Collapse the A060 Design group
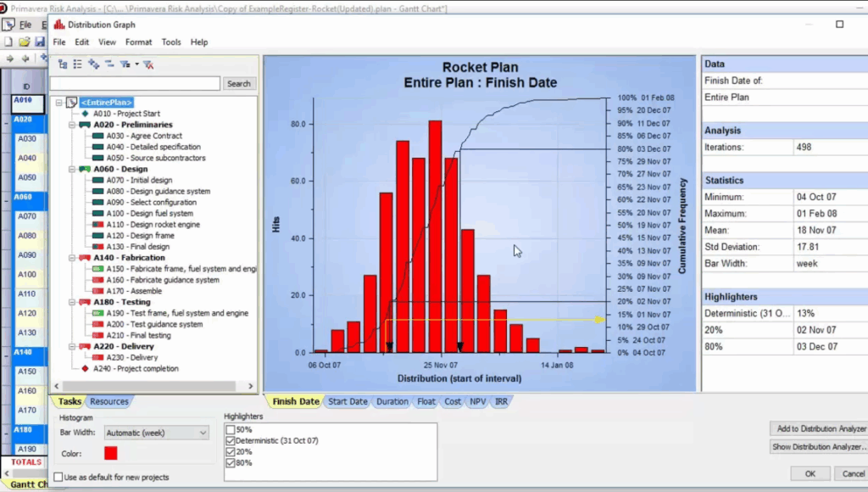Viewport: 868px width, 492px height. tap(72, 169)
